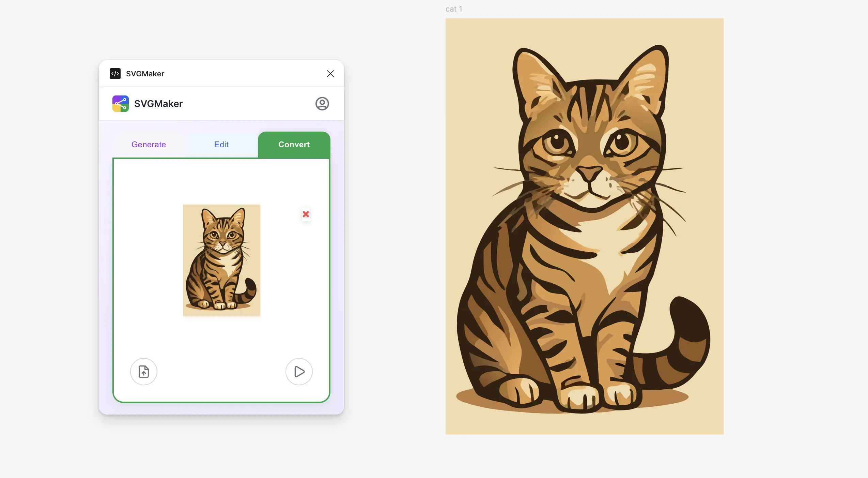Image resolution: width=868 pixels, height=478 pixels.
Task: Run the SVG conversion with the play icon
Action: coord(299,372)
